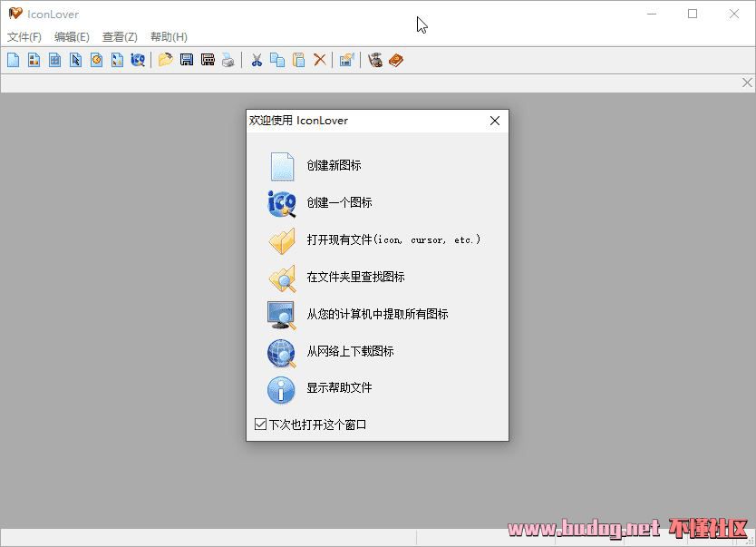Open the help book toolbar icon
The height and width of the screenshot is (547, 756).
396,60
